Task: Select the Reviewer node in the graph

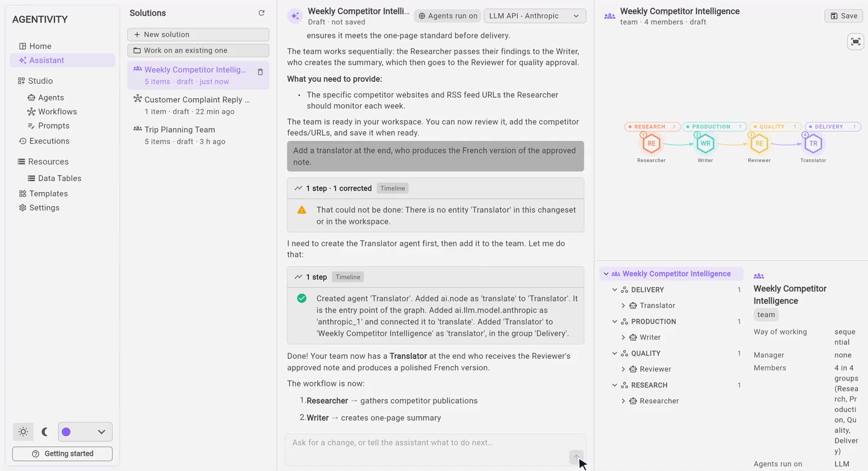Action: (759, 144)
